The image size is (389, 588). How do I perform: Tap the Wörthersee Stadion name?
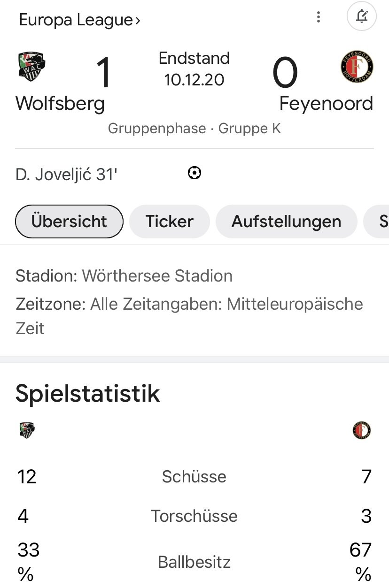point(157,276)
